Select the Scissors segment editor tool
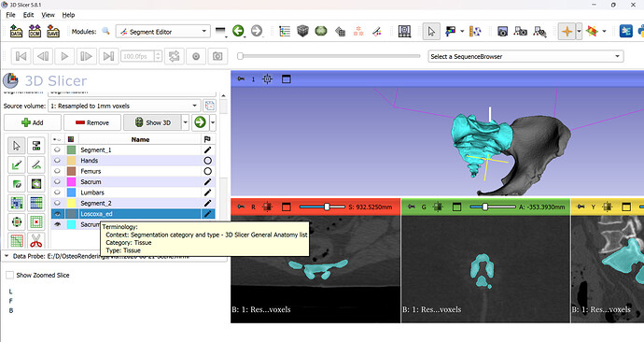Screen dimensions: 644x342 click(36, 240)
